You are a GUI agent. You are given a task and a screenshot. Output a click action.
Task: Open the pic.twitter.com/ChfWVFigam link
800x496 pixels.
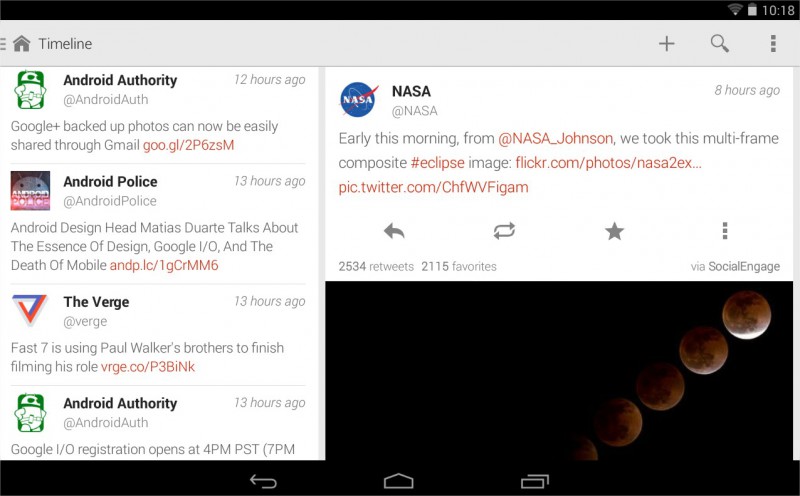[x=434, y=187]
